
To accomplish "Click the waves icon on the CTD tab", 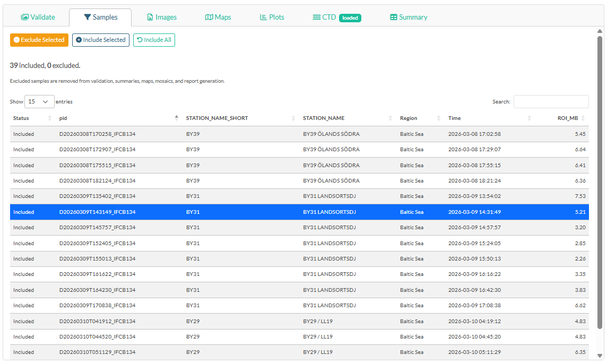I will [x=316, y=17].
